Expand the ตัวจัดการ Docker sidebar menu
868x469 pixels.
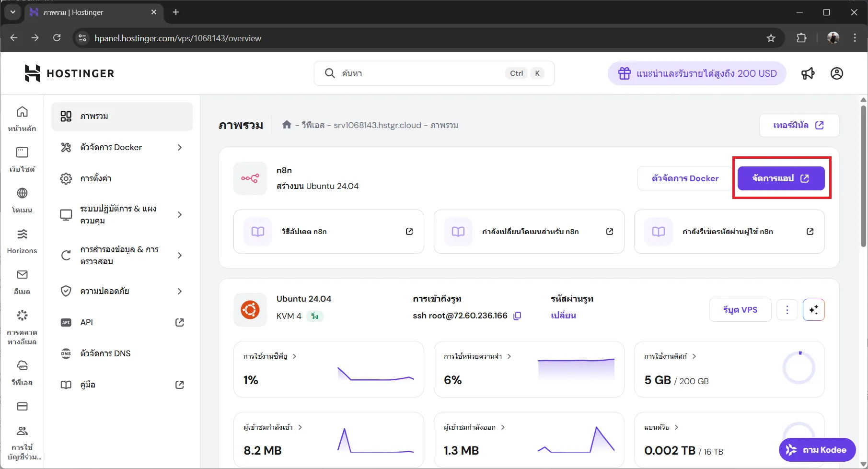[122, 147]
